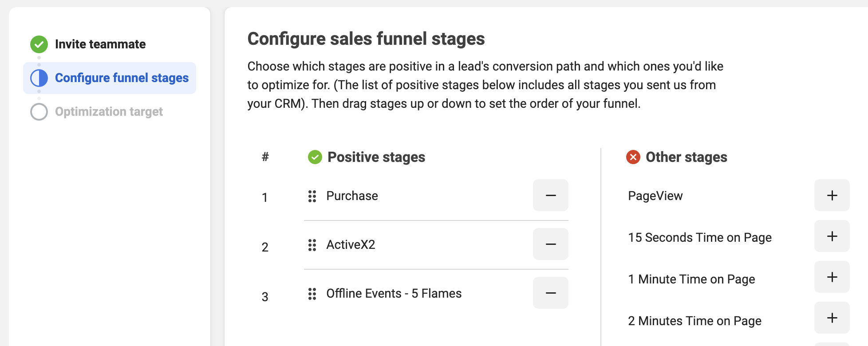
Task: Click drag handle beside Offline Events - 5 Flames
Action: pos(312,294)
